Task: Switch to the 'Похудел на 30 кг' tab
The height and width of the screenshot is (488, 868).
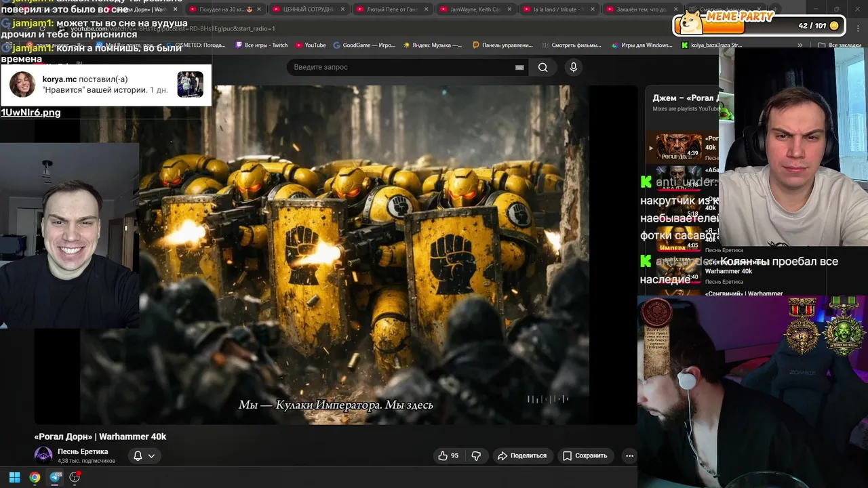Action: tap(221, 9)
